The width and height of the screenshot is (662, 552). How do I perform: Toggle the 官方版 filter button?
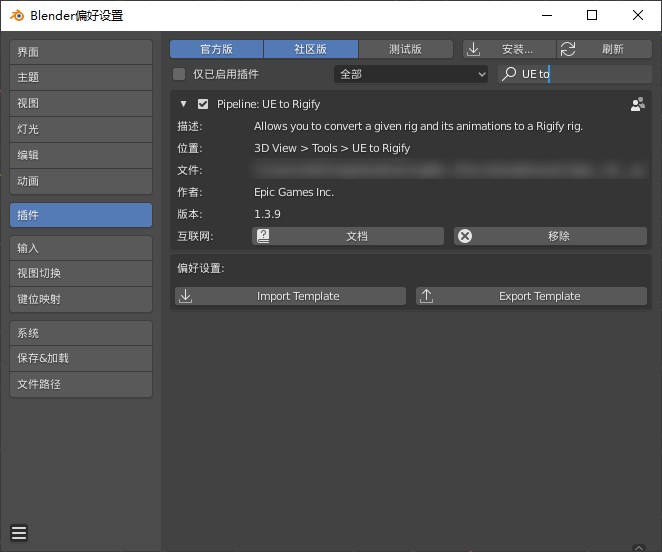click(217, 49)
